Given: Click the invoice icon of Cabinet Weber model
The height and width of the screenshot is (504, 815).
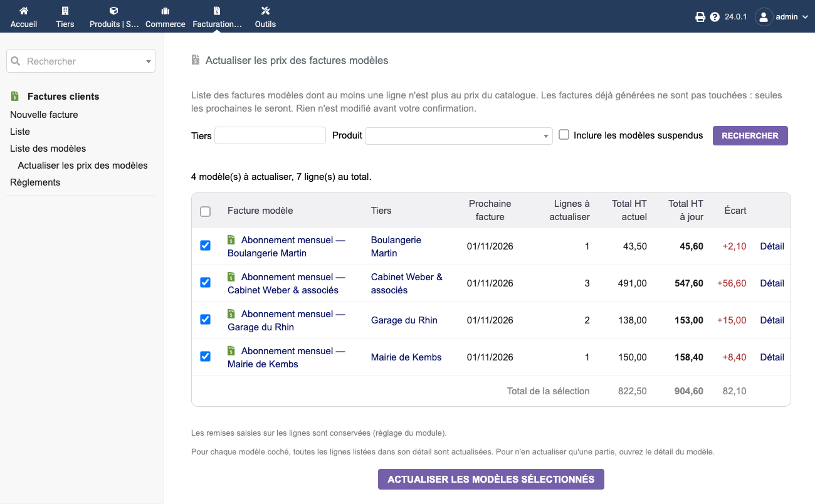Looking at the screenshot, I should [231, 277].
